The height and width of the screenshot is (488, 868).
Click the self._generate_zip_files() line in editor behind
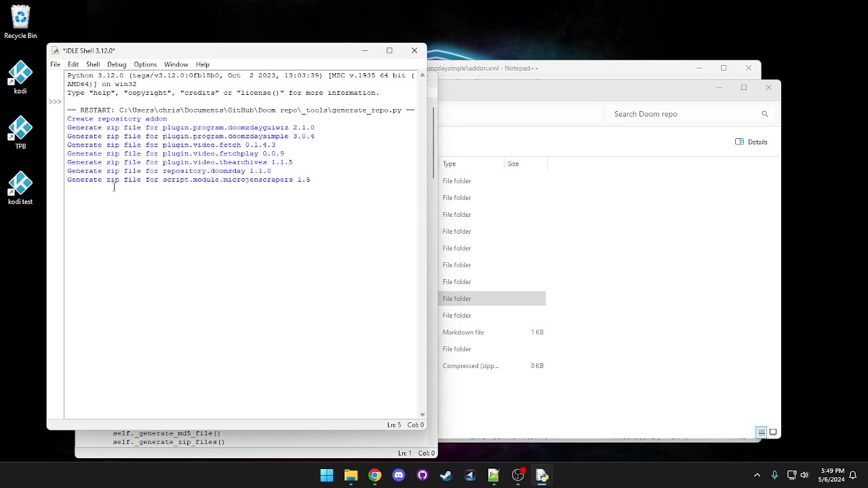point(169,442)
